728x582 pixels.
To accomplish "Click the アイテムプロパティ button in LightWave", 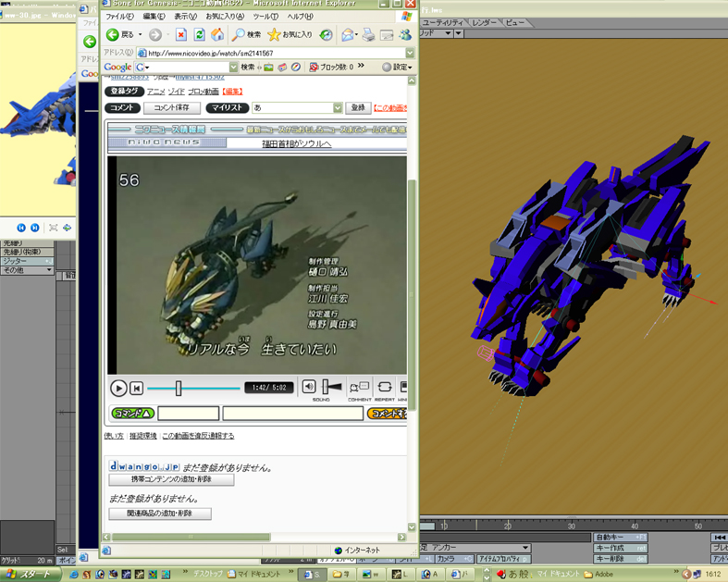I will tap(504, 559).
